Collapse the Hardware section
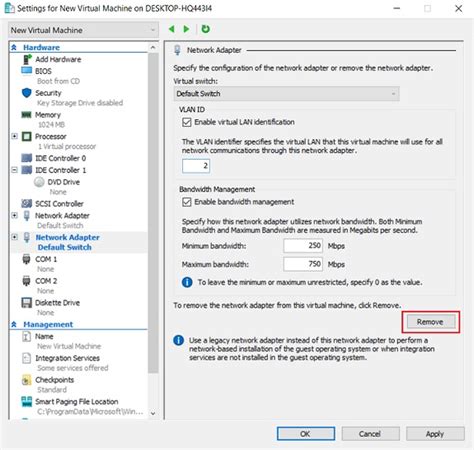 pos(14,47)
